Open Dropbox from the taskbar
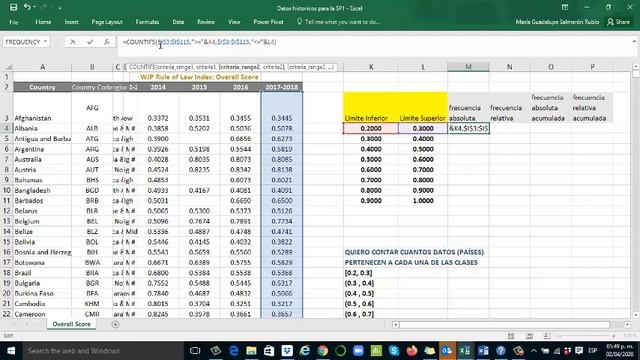The image size is (640, 360). (x=287, y=351)
